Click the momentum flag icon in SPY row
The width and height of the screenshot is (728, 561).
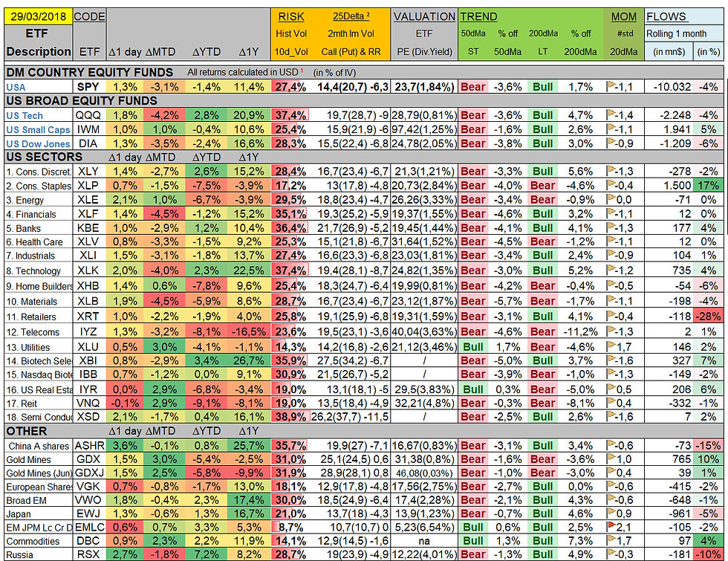pos(611,85)
